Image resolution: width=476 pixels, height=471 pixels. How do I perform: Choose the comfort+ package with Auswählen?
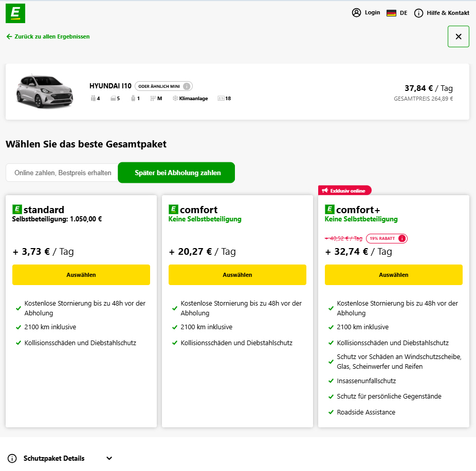[394, 275]
